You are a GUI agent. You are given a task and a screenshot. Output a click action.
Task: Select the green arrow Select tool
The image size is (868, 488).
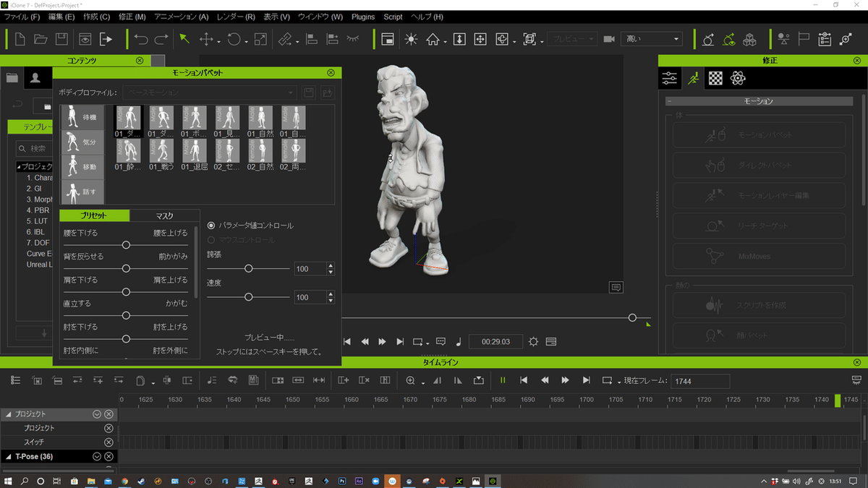click(x=185, y=39)
